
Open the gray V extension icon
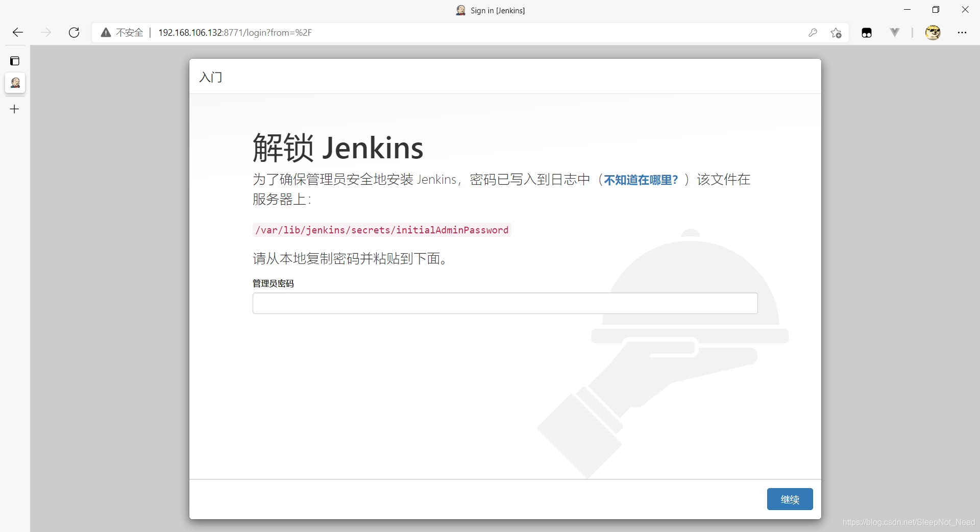click(895, 33)
